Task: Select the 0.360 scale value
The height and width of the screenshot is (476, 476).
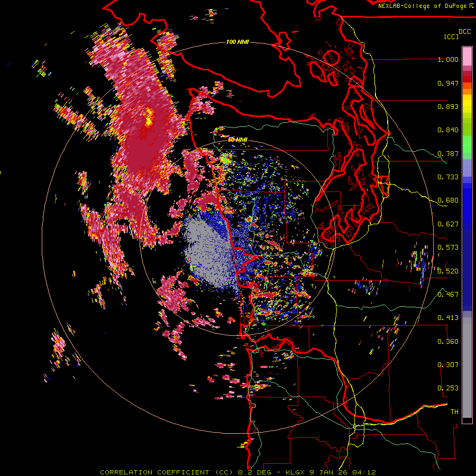Action: (448, 342)
